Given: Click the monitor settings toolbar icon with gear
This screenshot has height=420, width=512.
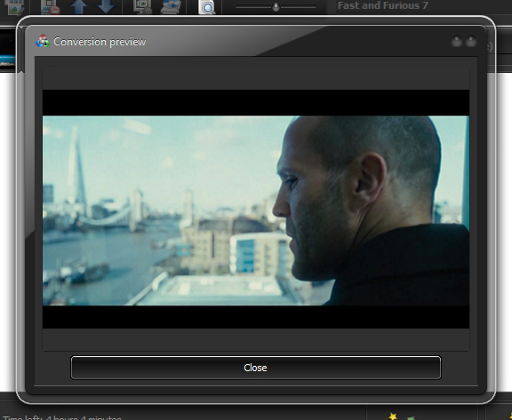Looking at the screenshot, I should point(143,6).
